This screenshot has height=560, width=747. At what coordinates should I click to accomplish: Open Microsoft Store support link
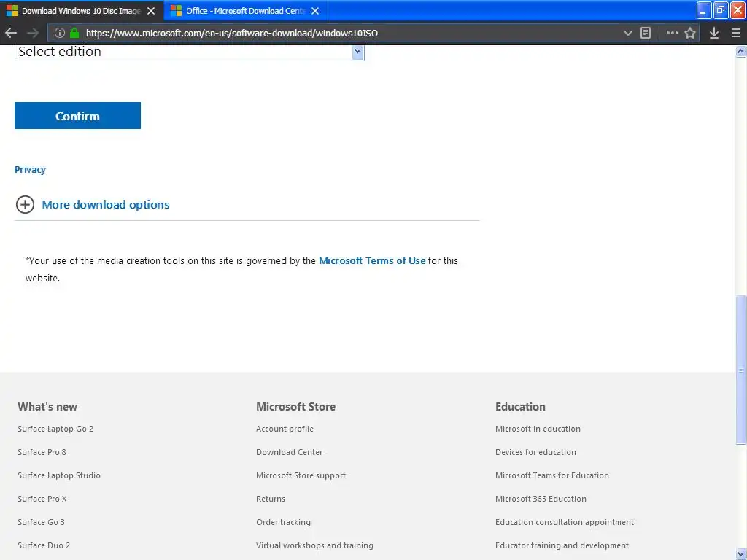[301, 475]
